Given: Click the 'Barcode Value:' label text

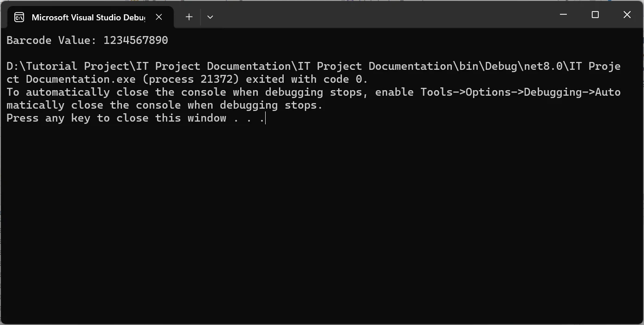Looking at the screenshot, I should pyautogui.click(x=52, y=40).
